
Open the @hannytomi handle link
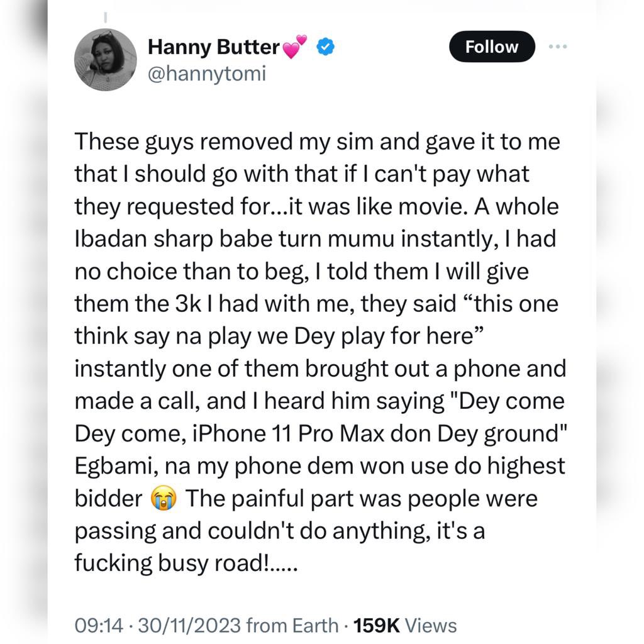(206, 74)
